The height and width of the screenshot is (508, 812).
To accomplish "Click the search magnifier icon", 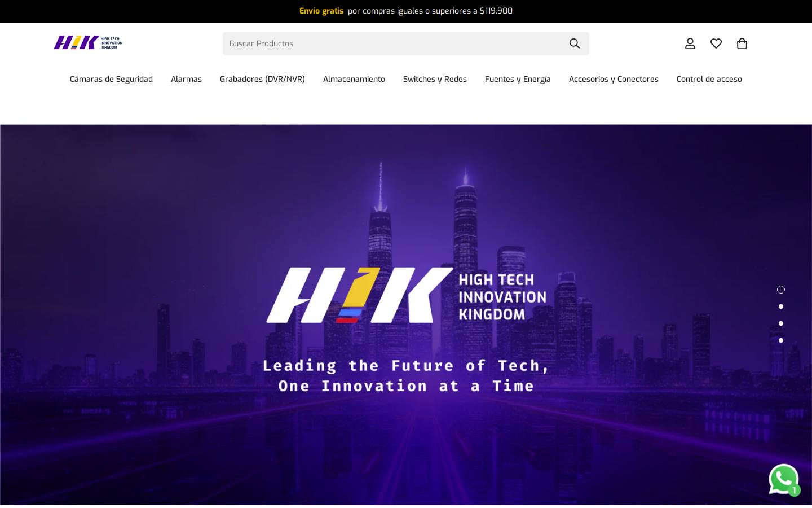I will click(x=574, y=43).
